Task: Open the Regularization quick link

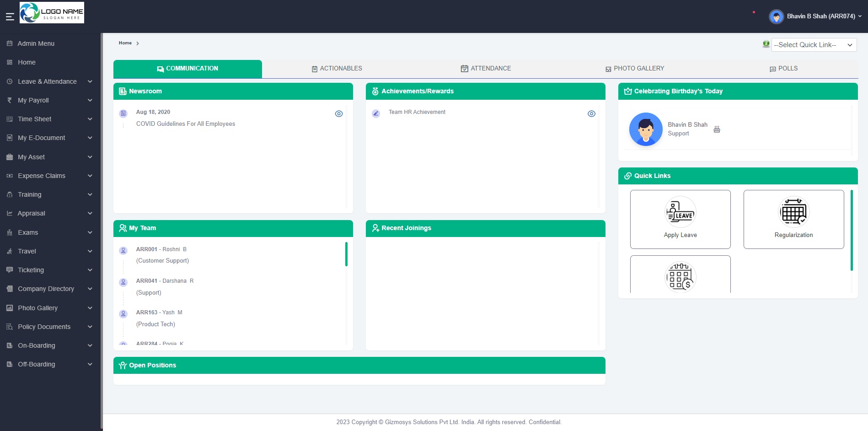Action: (x=793, y=219)
